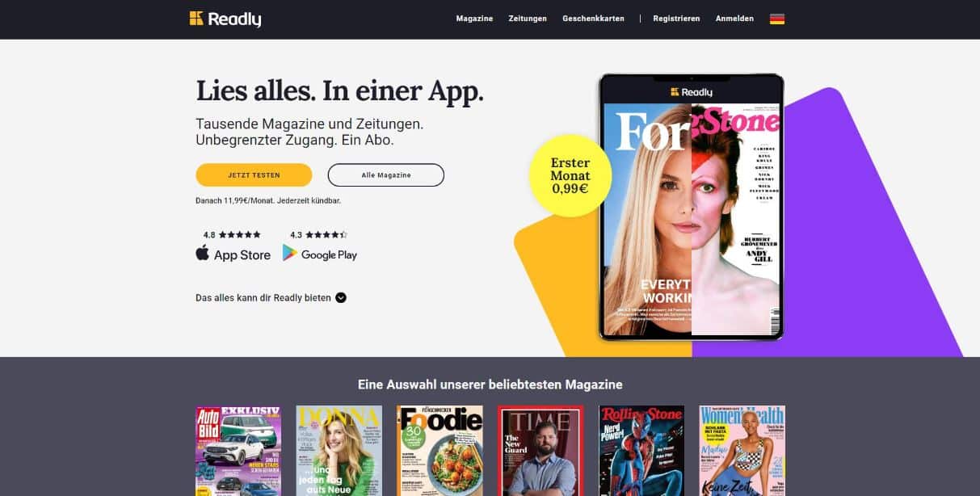Click the tablet showing Forbes and Rolling Stone
This screenshot has width=980, height=496.
pos(692,207)
